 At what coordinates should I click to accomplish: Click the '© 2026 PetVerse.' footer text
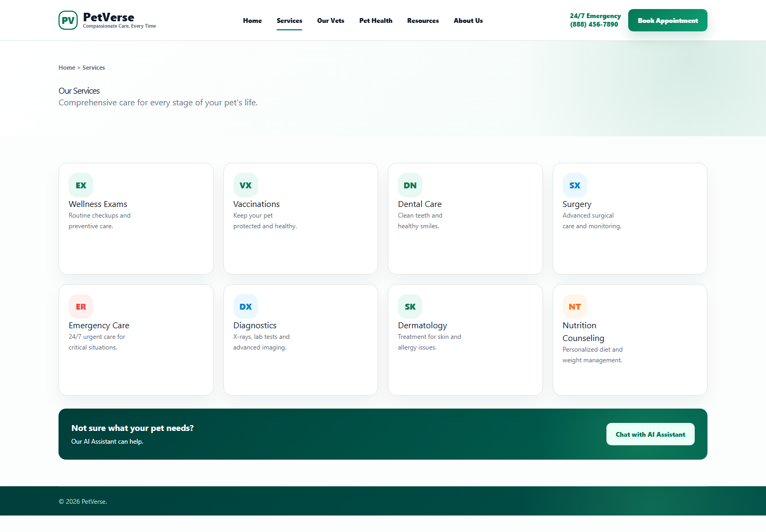(x=83, y=502)
